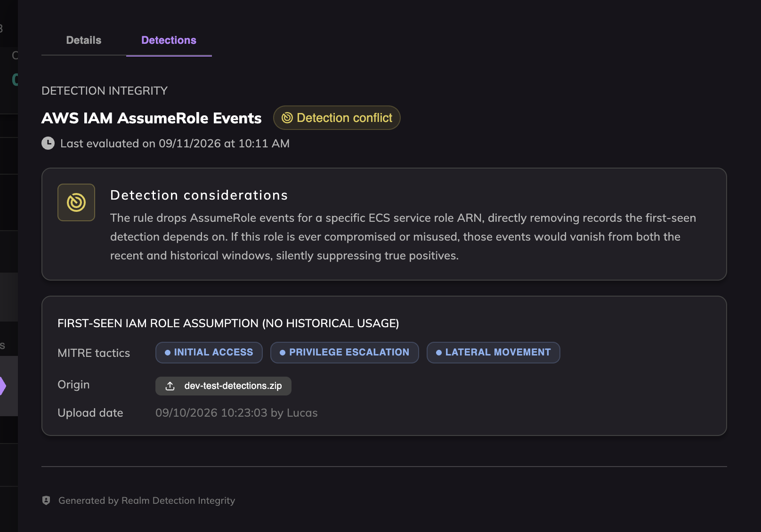The width and height of the screenshot is (761, 532).
Task: Select the Initial Access tactic tag
Action: [x=209, y=353]
